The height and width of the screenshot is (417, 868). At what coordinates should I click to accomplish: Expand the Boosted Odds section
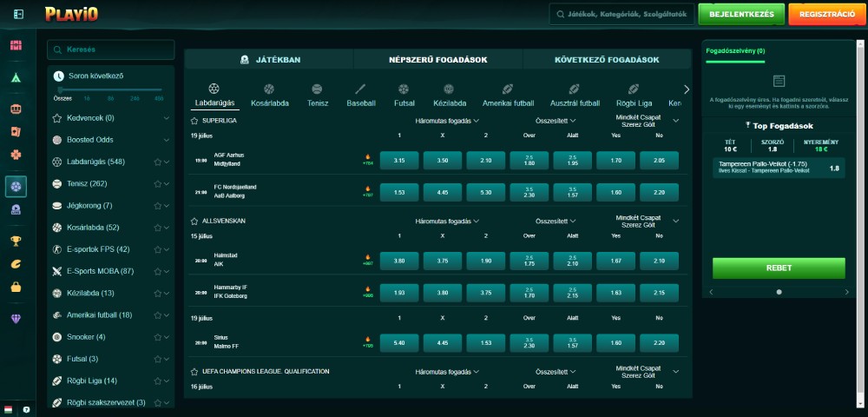click(166, 140)
